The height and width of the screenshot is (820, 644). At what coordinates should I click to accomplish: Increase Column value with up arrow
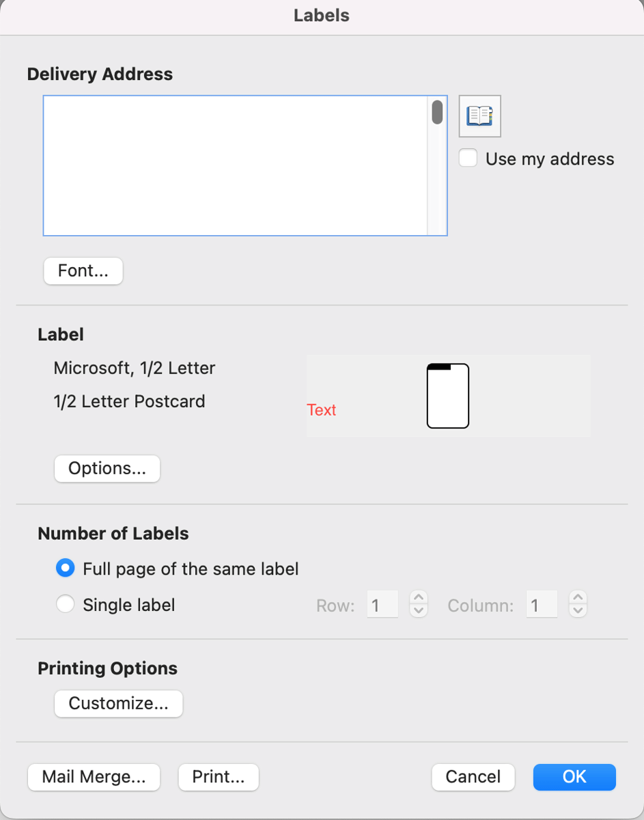[578, 598]
